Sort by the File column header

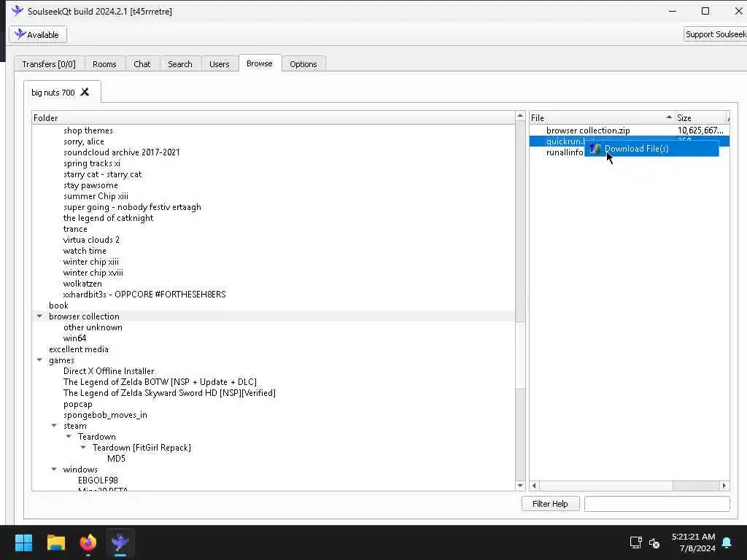tap(602, 117)
